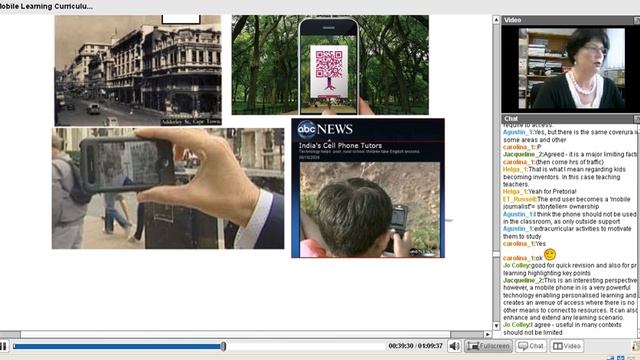Click the Mobile Learning Curriculum title text
Viewport: 640px width, 360px height.
(x=46, y=7)
